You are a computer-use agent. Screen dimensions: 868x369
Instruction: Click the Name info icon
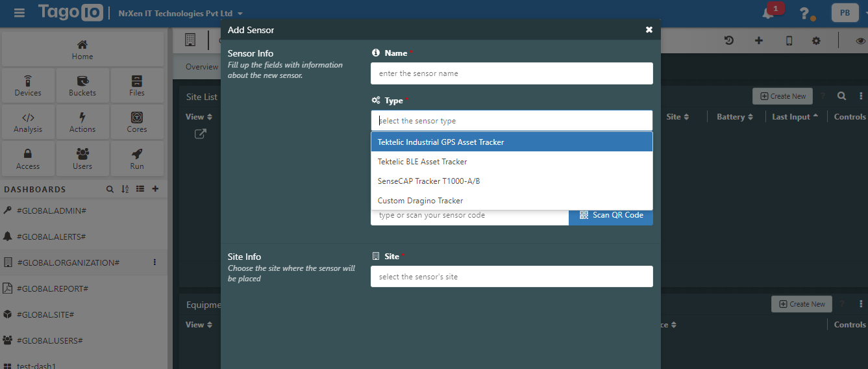(x=375, y=53)
